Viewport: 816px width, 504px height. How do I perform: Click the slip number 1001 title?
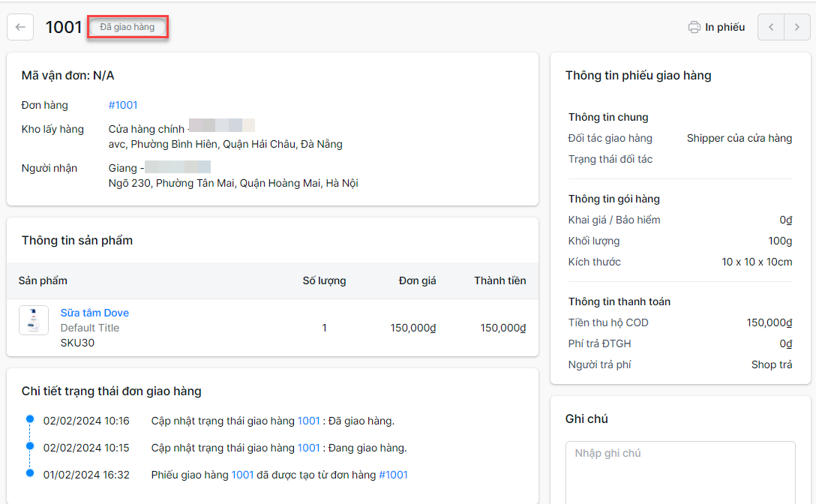[64, 27]
